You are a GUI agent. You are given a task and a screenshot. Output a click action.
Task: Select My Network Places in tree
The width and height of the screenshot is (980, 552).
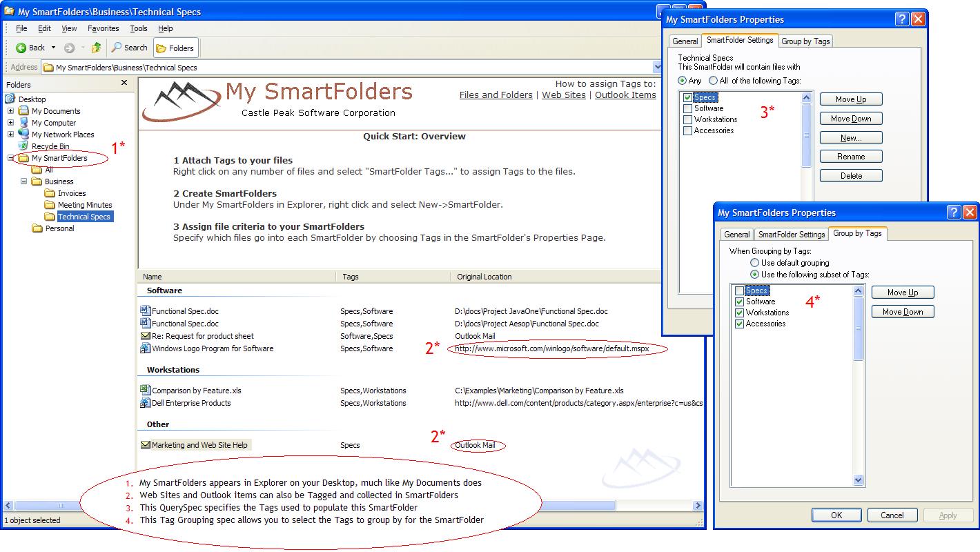pyautogui.click(x=63, y=135)
